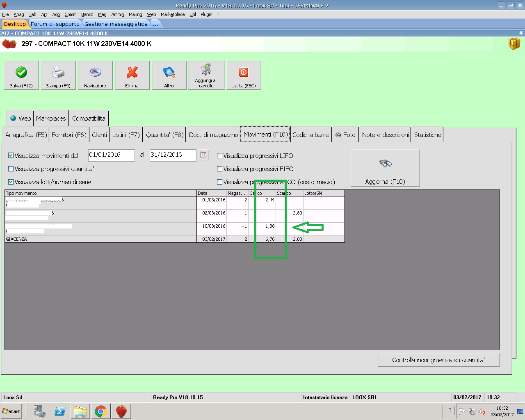525x420 pixels.
Task: Click the Tipo movimento column header
Action: click(x=101, y=193)
